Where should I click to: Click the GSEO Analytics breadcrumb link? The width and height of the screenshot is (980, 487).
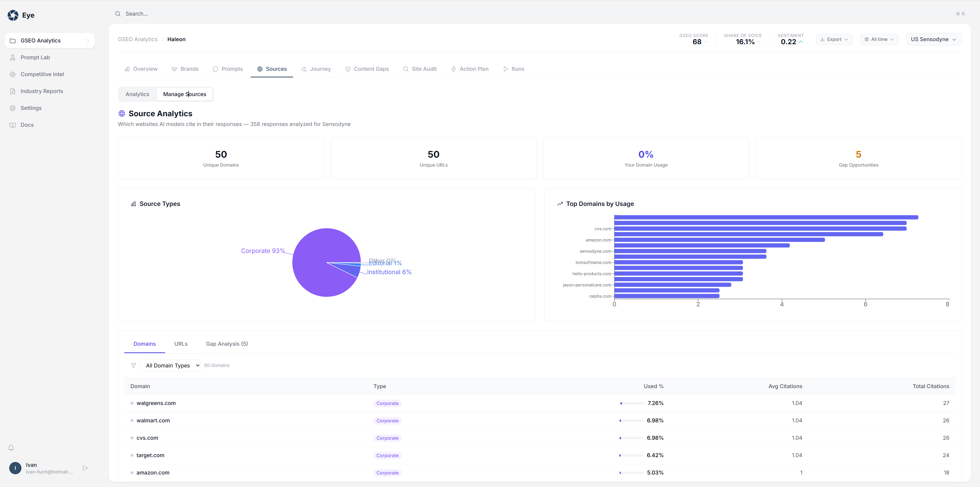pos(137,39)
